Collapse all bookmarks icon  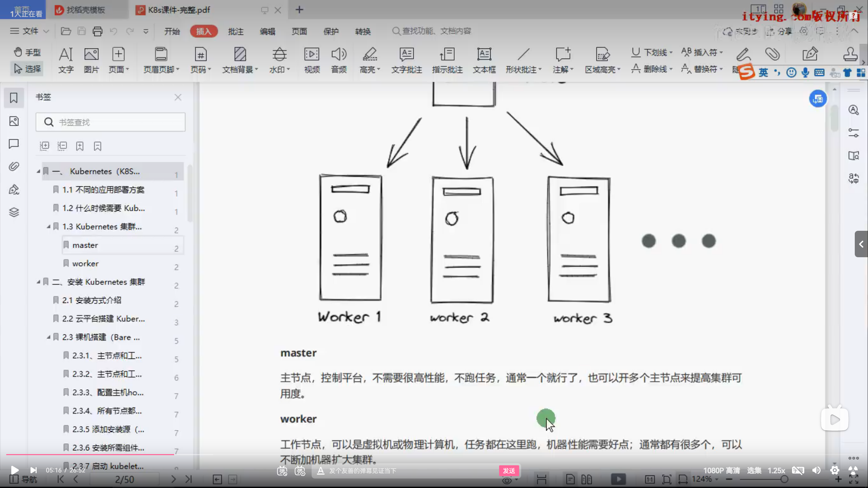[62, 146]
